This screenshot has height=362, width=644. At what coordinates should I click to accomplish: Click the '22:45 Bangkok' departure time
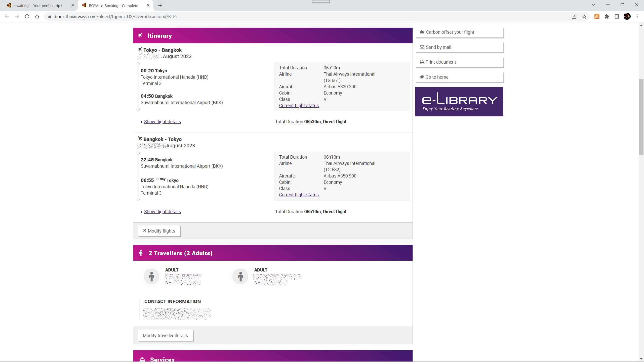(156, 160)
